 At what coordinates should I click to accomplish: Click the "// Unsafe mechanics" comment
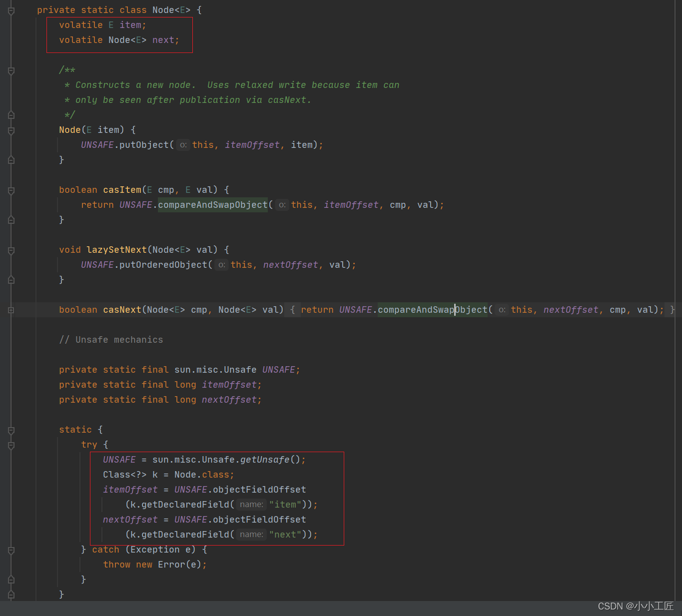(111, 340)
